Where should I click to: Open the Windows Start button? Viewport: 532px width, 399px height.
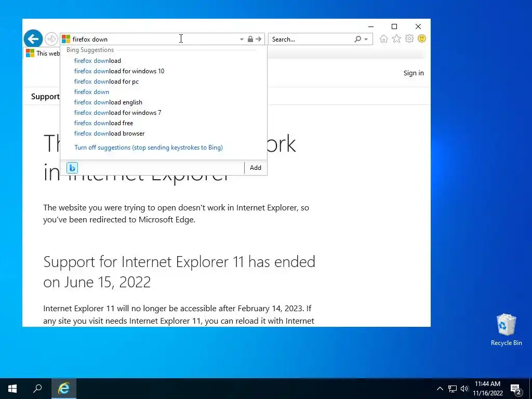pos(12,389)
